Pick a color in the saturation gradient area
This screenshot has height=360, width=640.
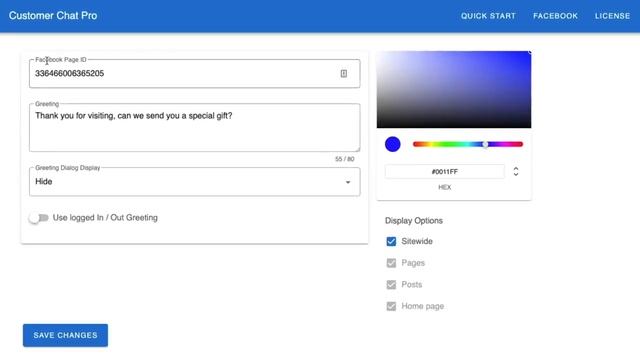click(454, 89)
